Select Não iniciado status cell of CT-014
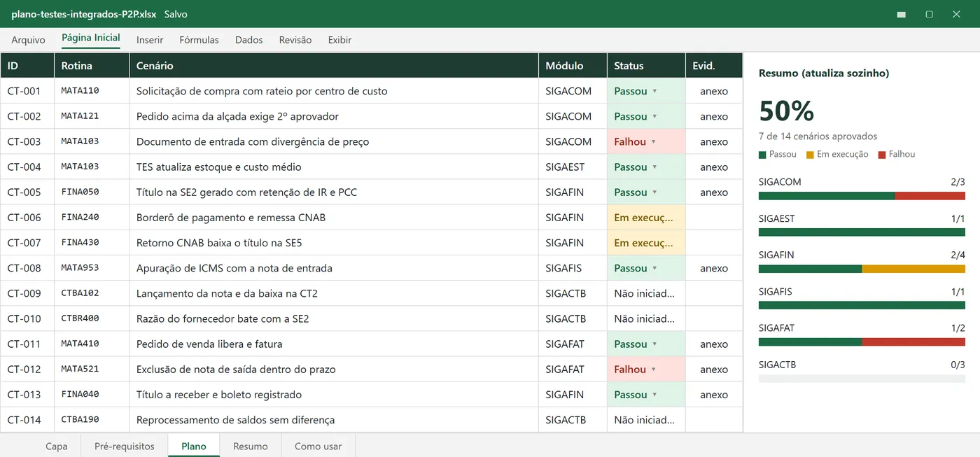 click(646, 420)
